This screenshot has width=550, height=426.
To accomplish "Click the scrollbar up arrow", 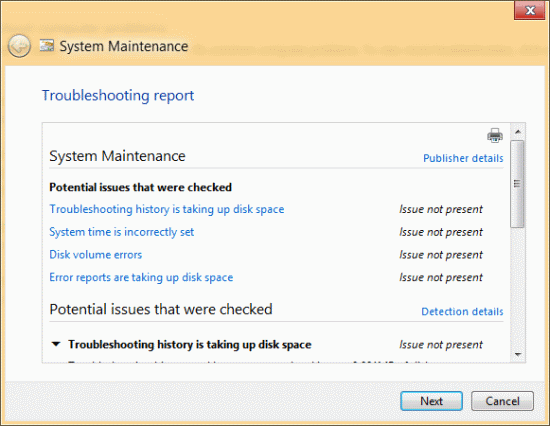I will click(518, 132).
